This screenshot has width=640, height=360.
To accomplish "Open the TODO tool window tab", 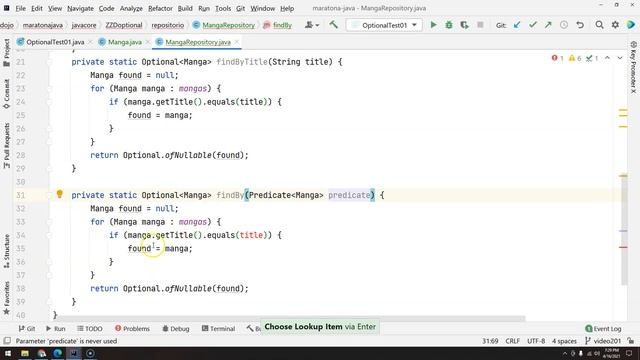I will tap(90, 328).
